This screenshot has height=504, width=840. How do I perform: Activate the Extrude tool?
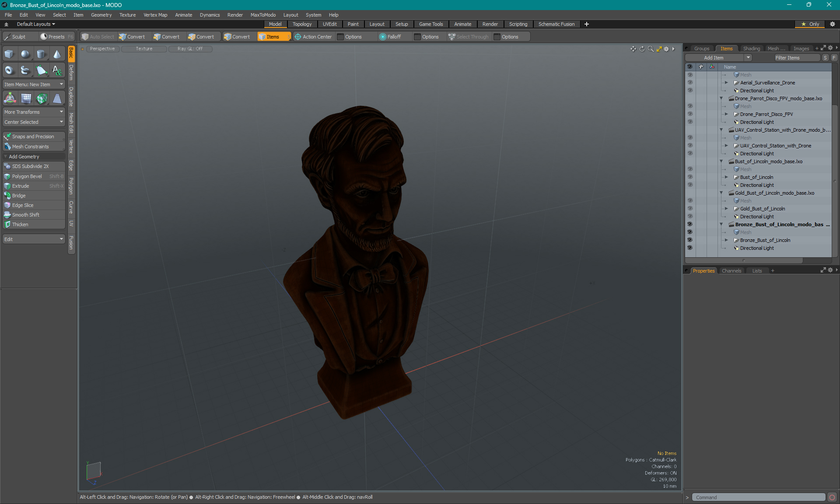tap(34, 186)
